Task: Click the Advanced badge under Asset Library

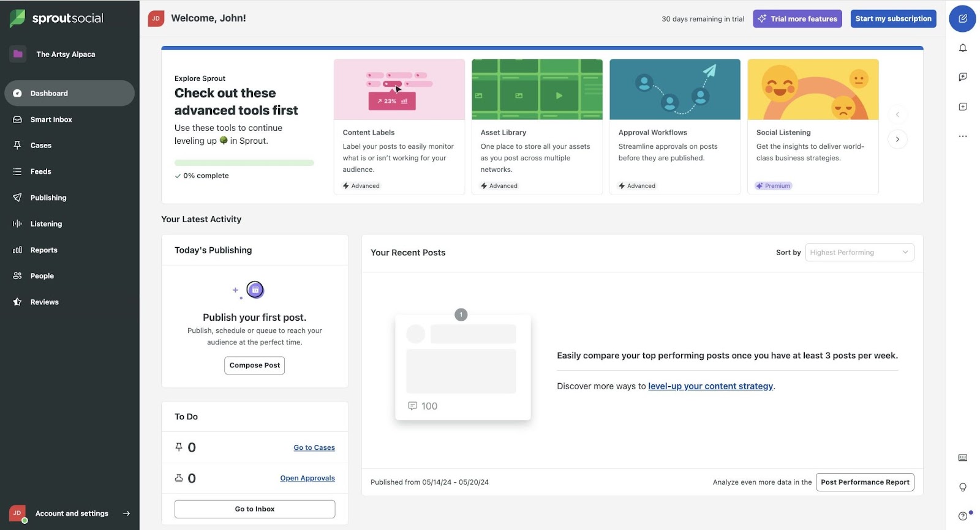Action: point(499,186)
